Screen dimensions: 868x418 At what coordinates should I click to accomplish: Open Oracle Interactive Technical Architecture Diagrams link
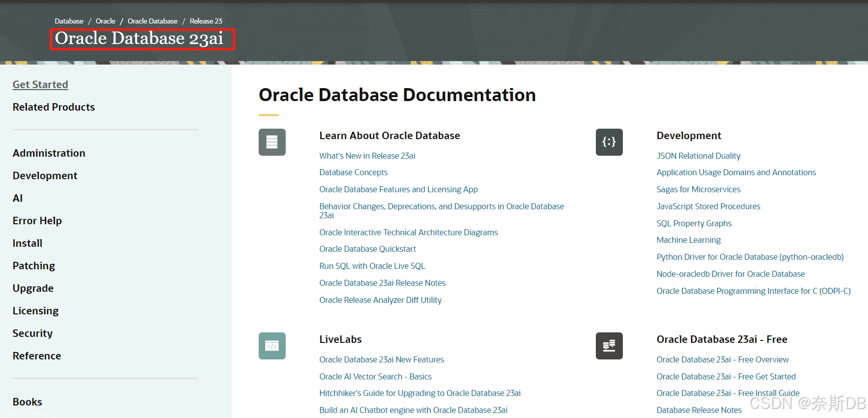click(x=408, y=232)
